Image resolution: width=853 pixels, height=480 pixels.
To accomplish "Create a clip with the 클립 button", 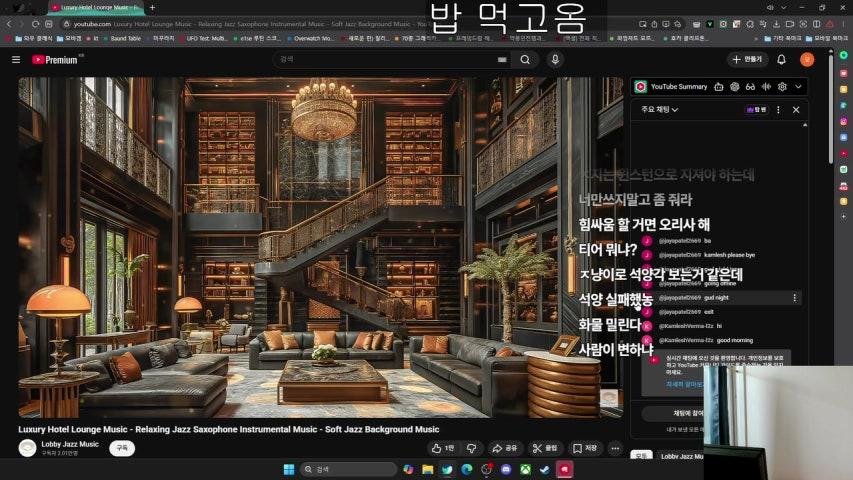I will (x=545, y=448).
